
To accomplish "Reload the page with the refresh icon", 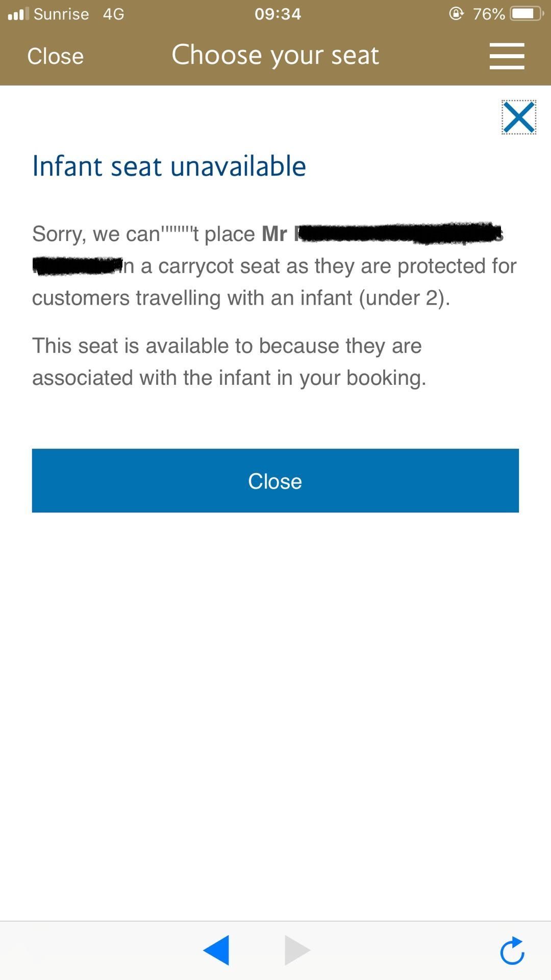I will (x=512, y=950).
